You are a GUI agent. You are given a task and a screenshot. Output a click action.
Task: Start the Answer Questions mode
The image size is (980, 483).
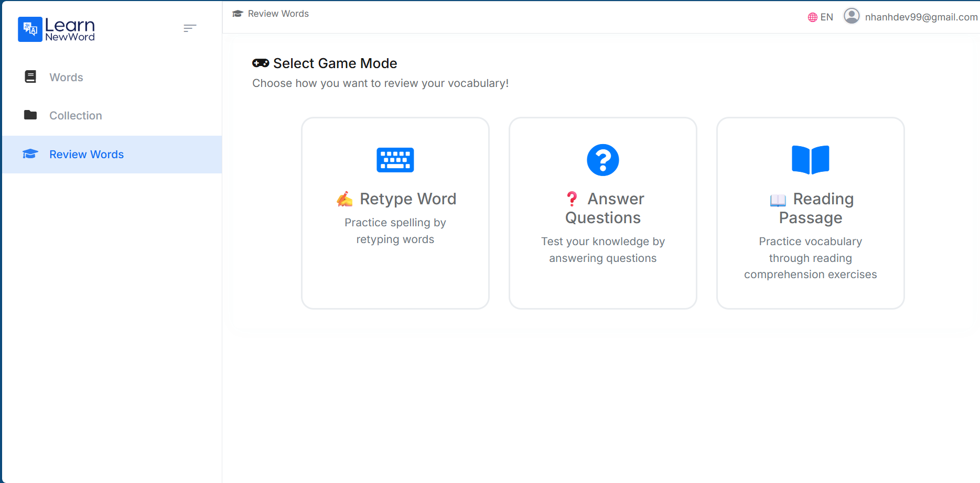coord(603,208)
